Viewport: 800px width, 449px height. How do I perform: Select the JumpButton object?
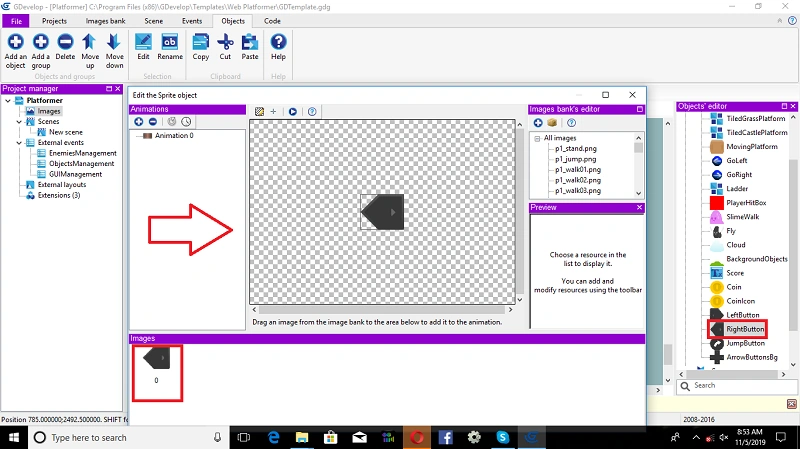coord(745,343)
